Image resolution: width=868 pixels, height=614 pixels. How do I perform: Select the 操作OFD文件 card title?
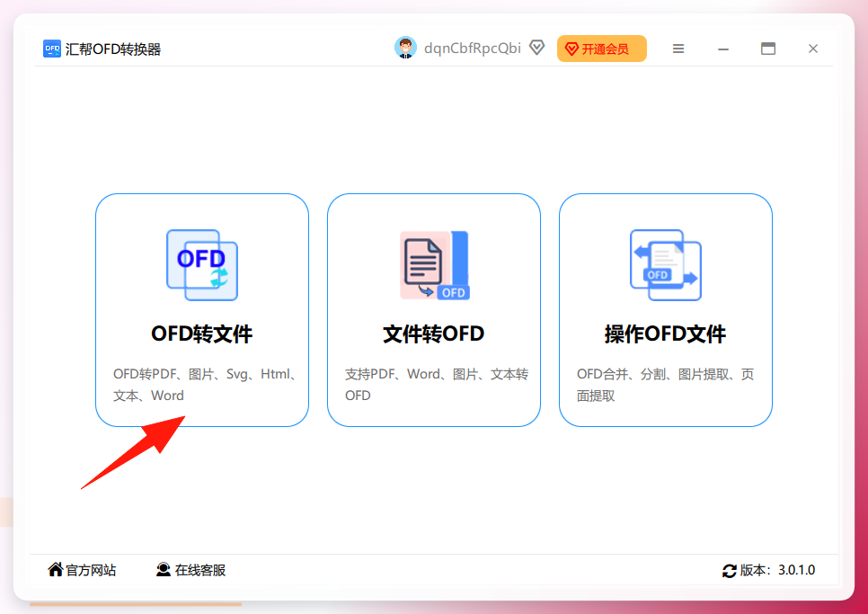click(666, 334)
